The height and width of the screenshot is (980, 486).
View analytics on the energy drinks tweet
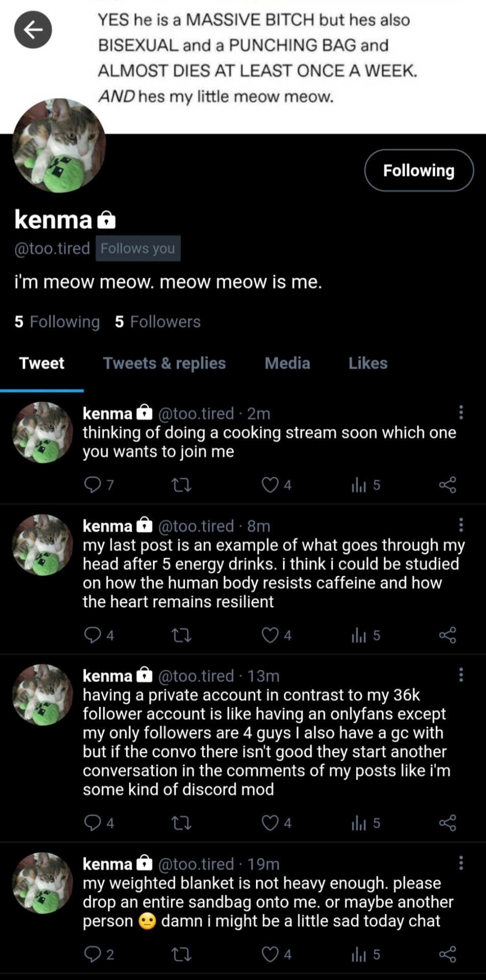pos(359,635)
